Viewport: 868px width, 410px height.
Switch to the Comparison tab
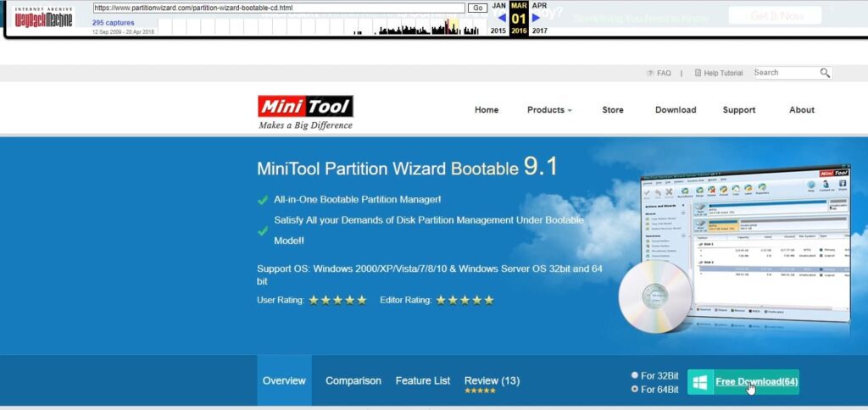pos(353,380)
